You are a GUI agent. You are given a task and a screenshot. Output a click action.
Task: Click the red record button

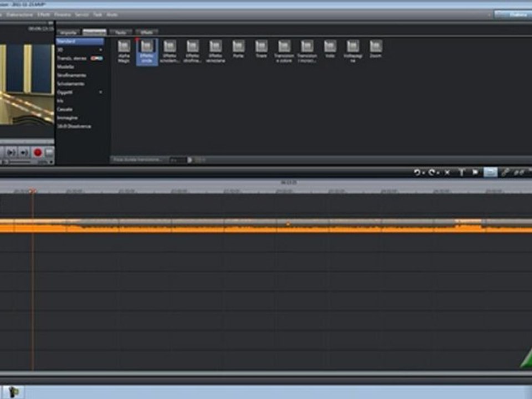click(x=38, y=153)
